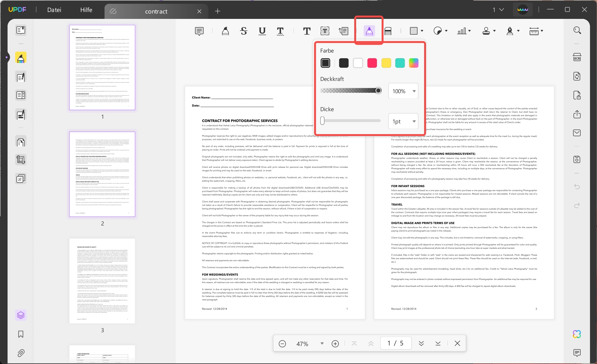Click the share export icon
Viewport: 597px width, 364px height.
coord(577,114)
